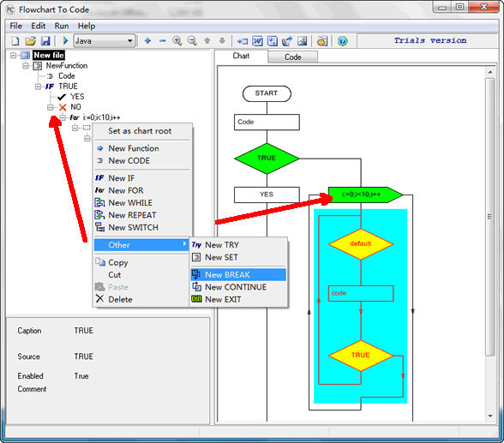
Task: Collapse the IF TRUE tree node
Action: point(38,87)
